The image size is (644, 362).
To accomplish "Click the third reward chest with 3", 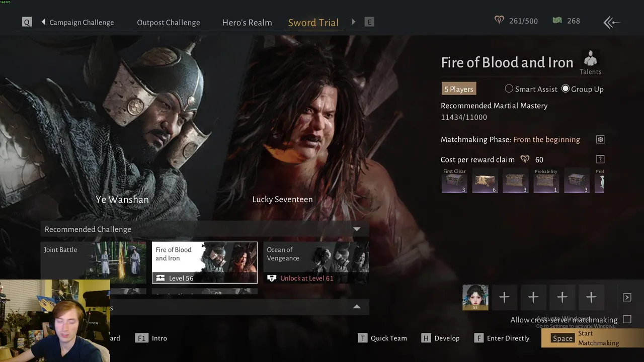I will click(x=516, y=181).
